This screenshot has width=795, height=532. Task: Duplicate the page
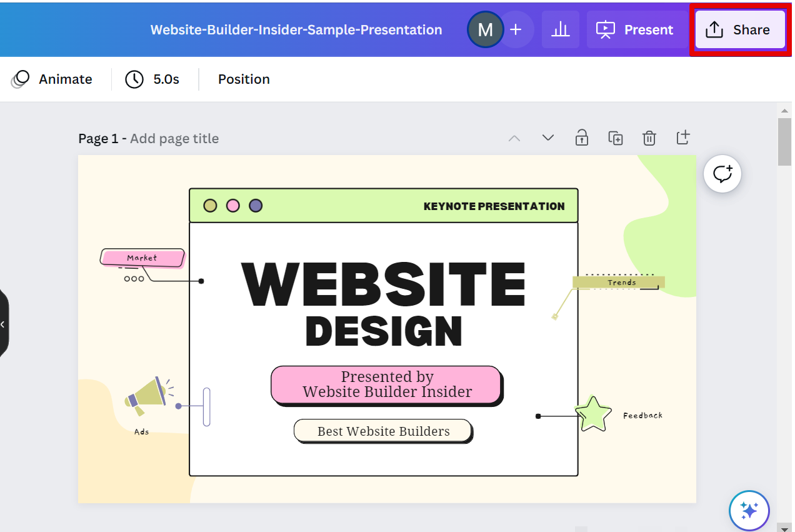(616, 138)
